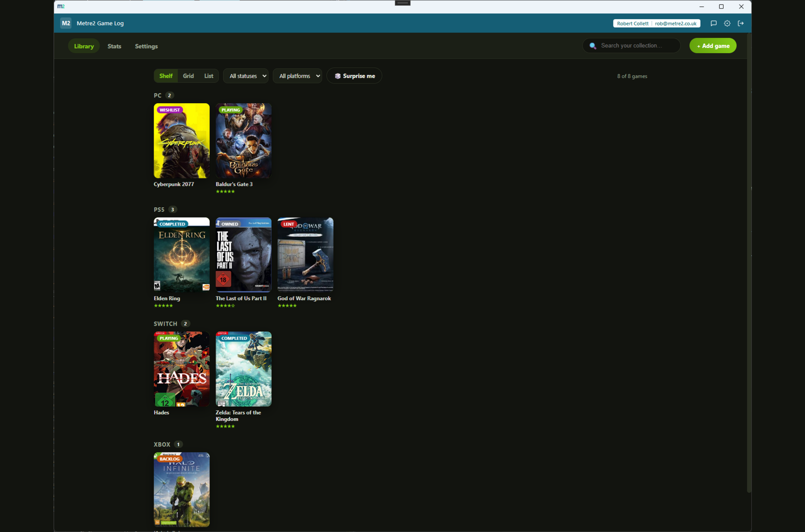Screen dimensions: 805x532
Task: Click the PLAYING badge on Baldur's Gate 3
Action: click(x=231, y=110)
